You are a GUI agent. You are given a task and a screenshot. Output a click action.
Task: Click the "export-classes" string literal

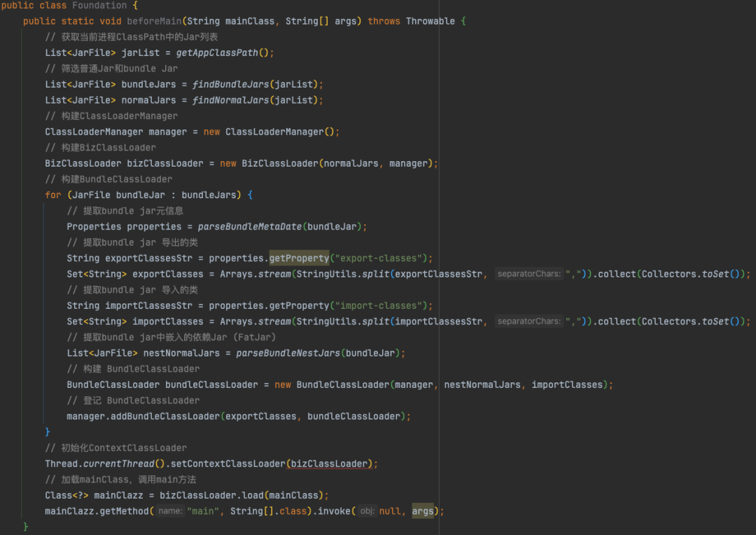tap(379, 258)
